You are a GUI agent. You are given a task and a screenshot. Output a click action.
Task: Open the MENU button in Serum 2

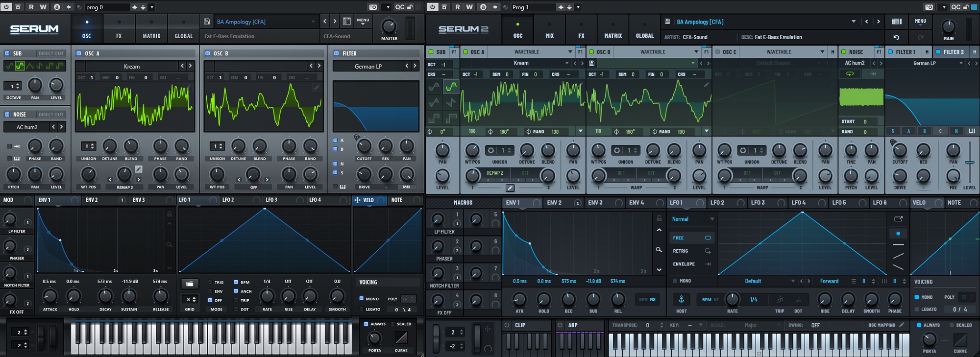tap(920, 22)
